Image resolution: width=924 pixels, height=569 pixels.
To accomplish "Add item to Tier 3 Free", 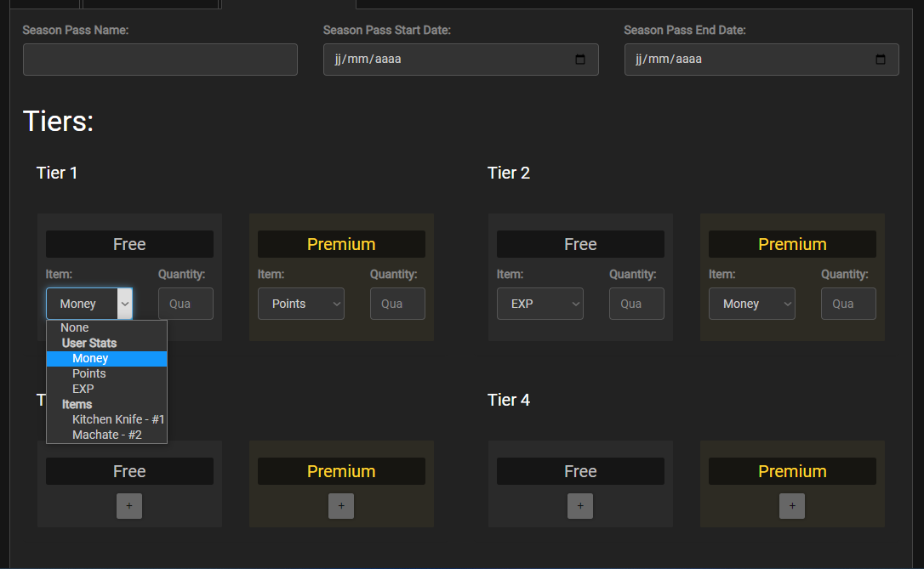I will (x=129, y=506).
